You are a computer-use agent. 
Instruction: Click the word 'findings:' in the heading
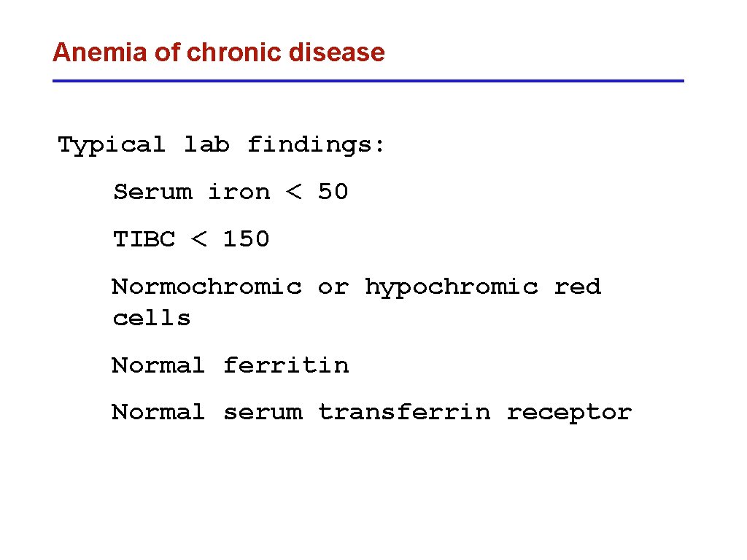pyautogui.click(x=316, y=145)
